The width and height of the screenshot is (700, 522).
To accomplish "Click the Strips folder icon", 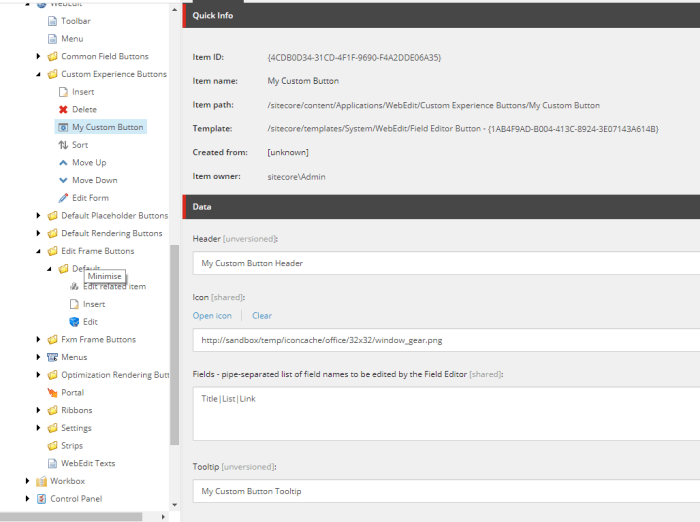I will click(x=52, y=446).
